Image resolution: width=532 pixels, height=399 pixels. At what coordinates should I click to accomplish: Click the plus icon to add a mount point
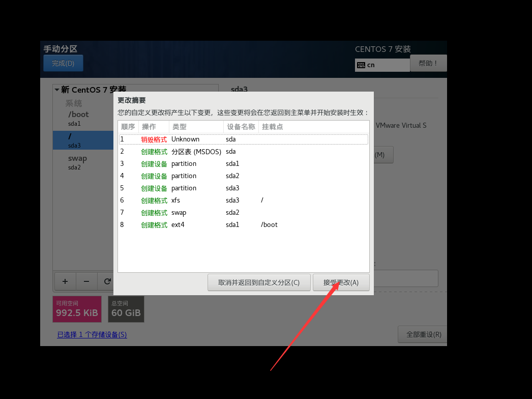tap(65, 281)
